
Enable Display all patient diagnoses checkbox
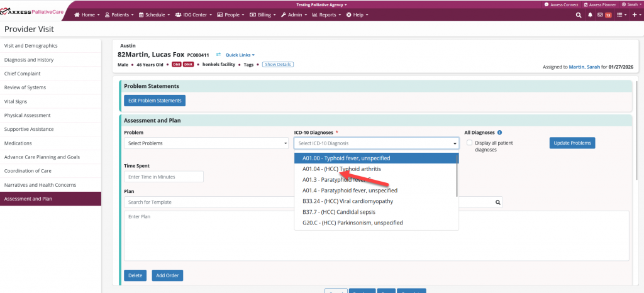coord(469,143)
